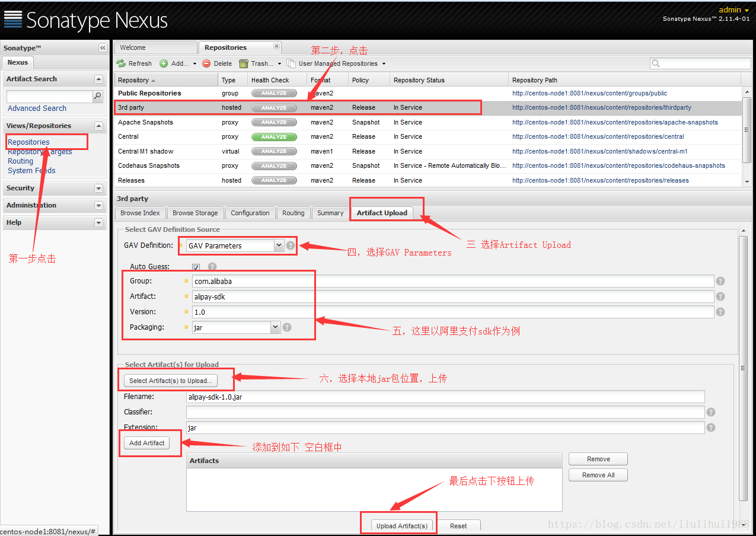756x536 pixels.
Task: Click the red Delete repository icon
Action: tap(206, 63)
